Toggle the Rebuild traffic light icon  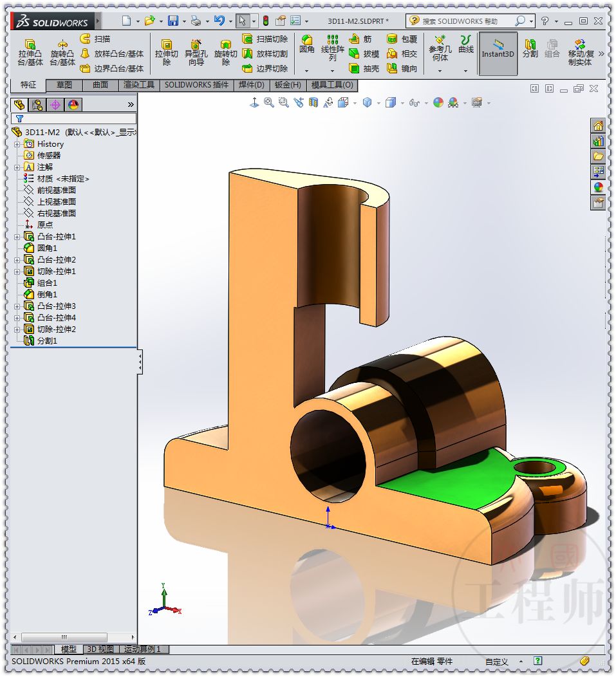[266, 21]
